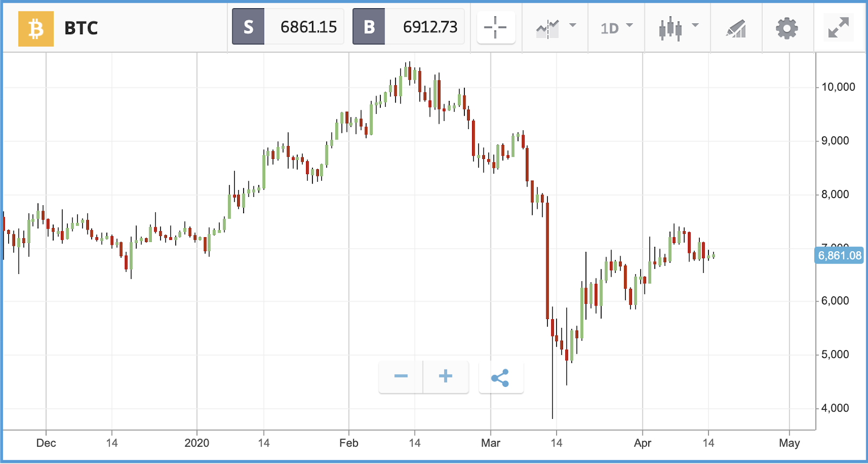Screen dimensions: 868x464
Task: Select the crosshair cursor tool
Action: [x=495, y=27]
